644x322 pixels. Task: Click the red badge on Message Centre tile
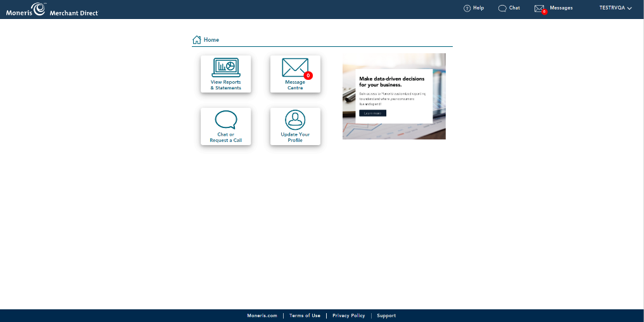308,75
